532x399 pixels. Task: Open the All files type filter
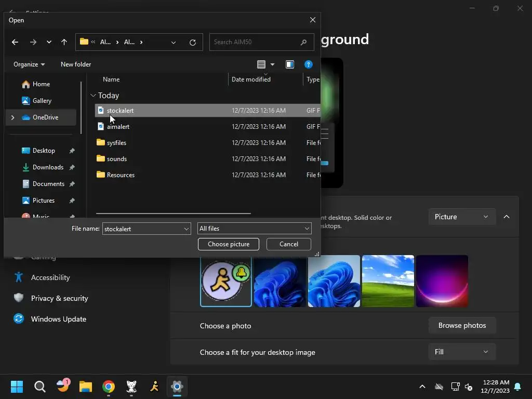pos(255,229)
